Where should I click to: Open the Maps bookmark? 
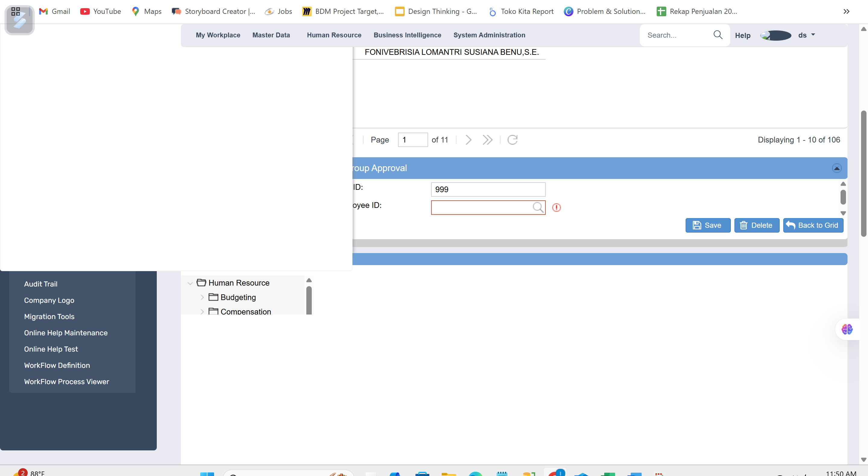click(x=146, y=11)
